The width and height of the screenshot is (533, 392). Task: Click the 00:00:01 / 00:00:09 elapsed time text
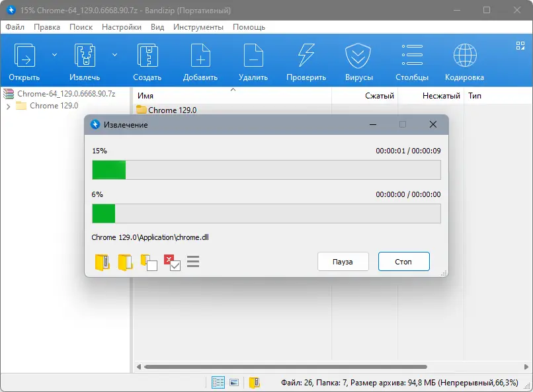click(x=408, y=151)
